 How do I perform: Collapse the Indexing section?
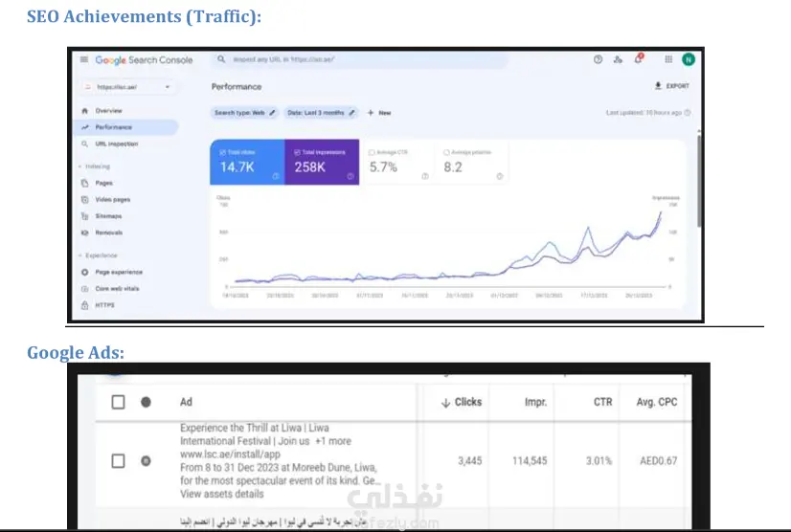point(95,166)
